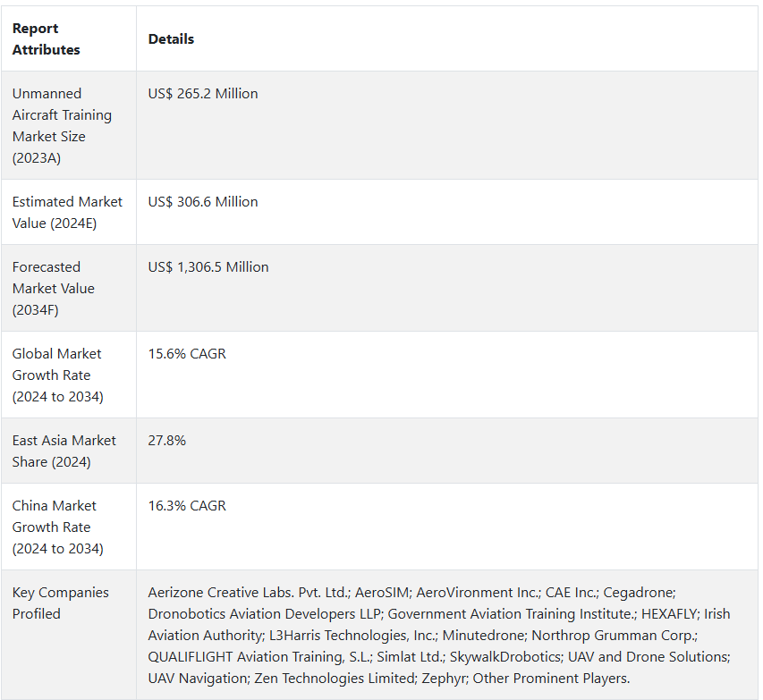Select the Unmanned Aircraft Training Market Size label
The image size is (763, 700).
[62, 125]
